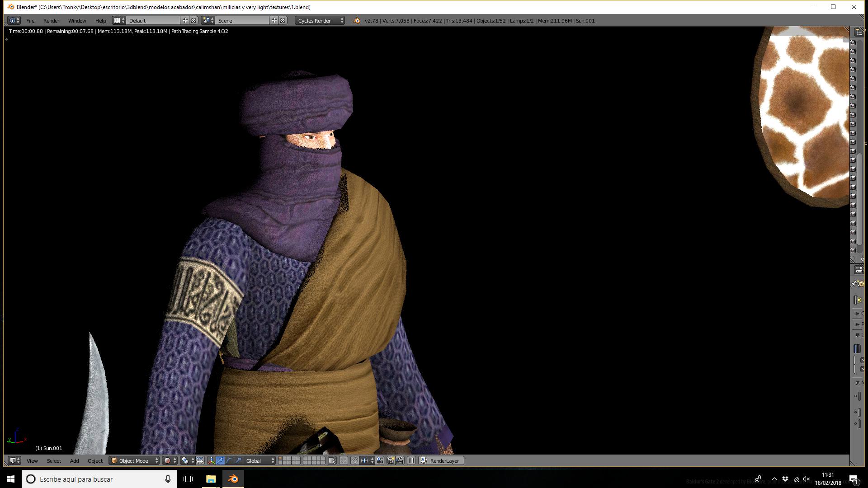Open the Info editor type selector

click(14, 20)
